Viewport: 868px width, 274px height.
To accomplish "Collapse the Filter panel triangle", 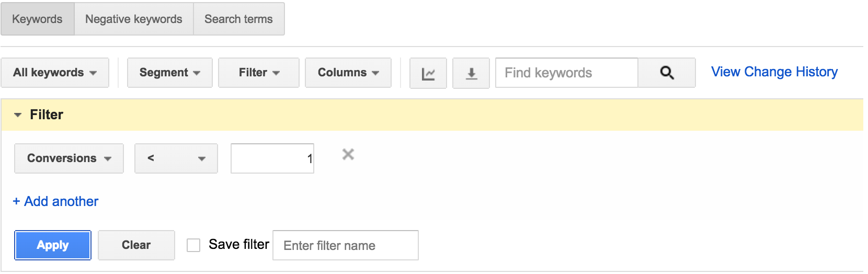I will point(18,115).
